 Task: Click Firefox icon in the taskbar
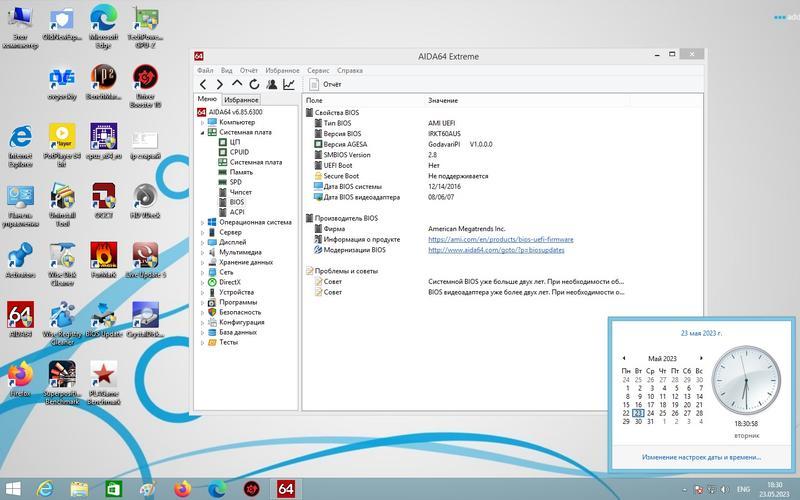[181, 489]
